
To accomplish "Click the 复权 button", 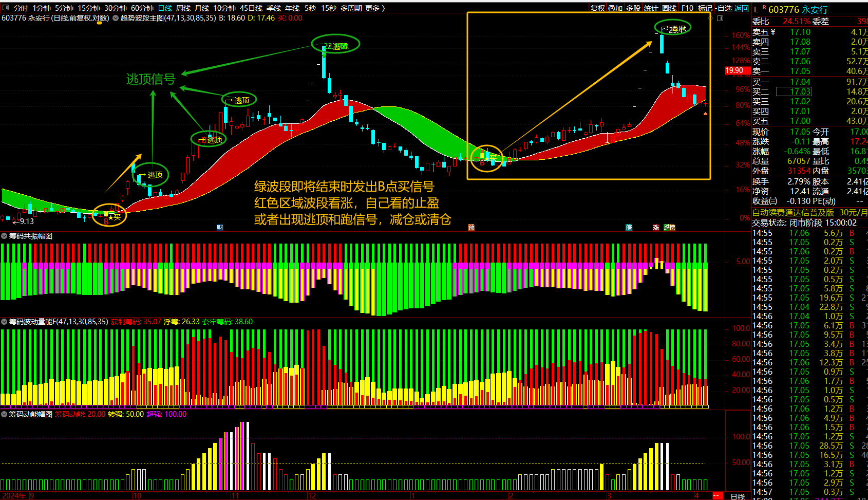I will (x=597, y=8).
